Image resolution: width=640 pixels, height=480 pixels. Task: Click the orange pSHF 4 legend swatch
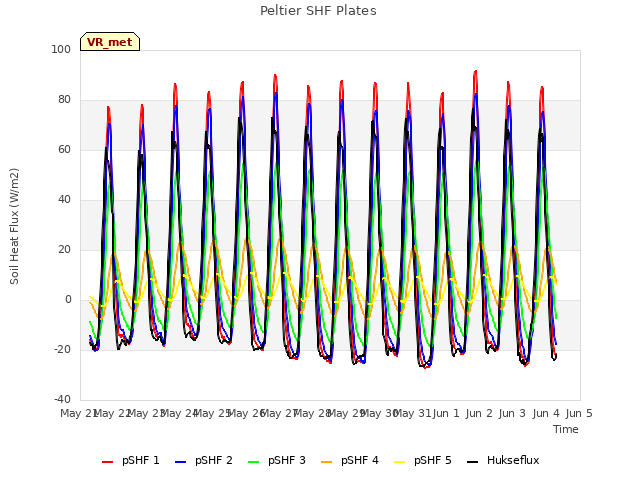coord(327,462)
